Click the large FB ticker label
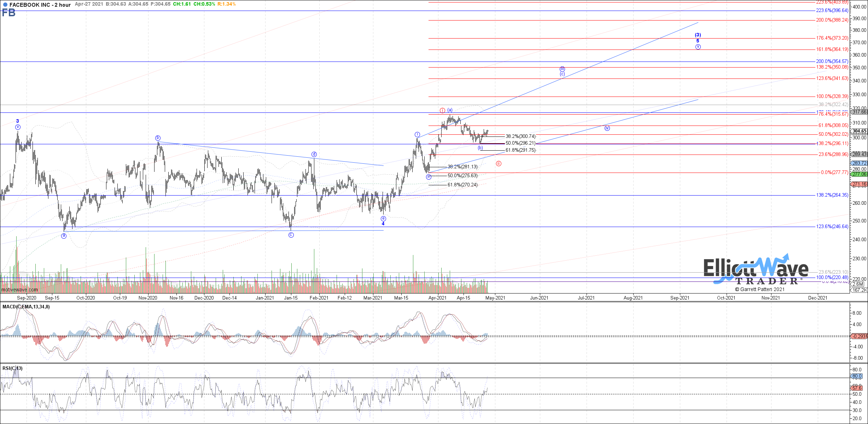 pyautogui.click(x=9, y=13)
